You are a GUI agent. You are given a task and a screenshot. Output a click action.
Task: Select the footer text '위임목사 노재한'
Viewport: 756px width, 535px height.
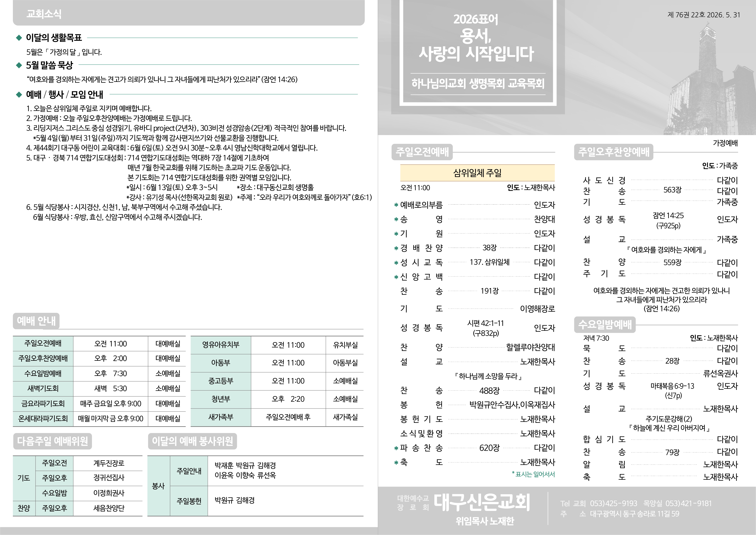[x=485, y=521]
